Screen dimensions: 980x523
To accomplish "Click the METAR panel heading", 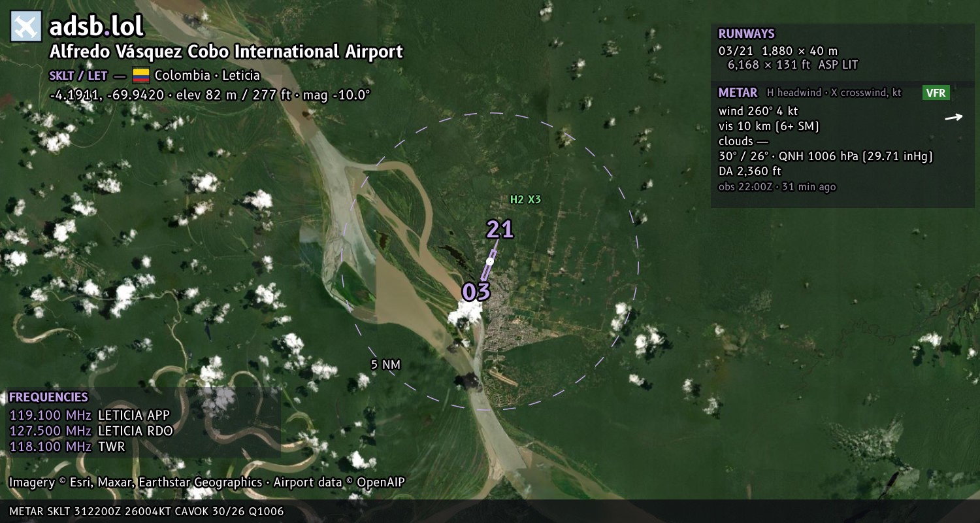I will coord(738,93).
